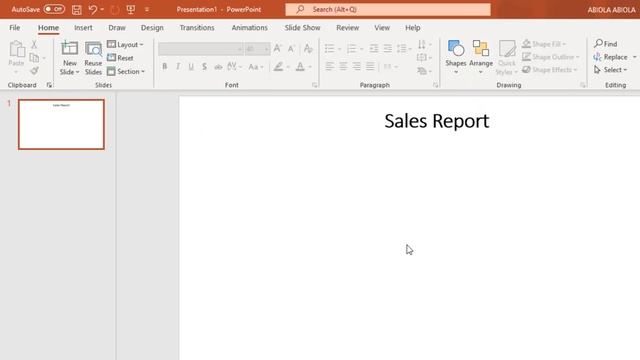Click into the Search (Alt+Q) box
The height and width of the screenshot is (360, 640).
point(388,9)
